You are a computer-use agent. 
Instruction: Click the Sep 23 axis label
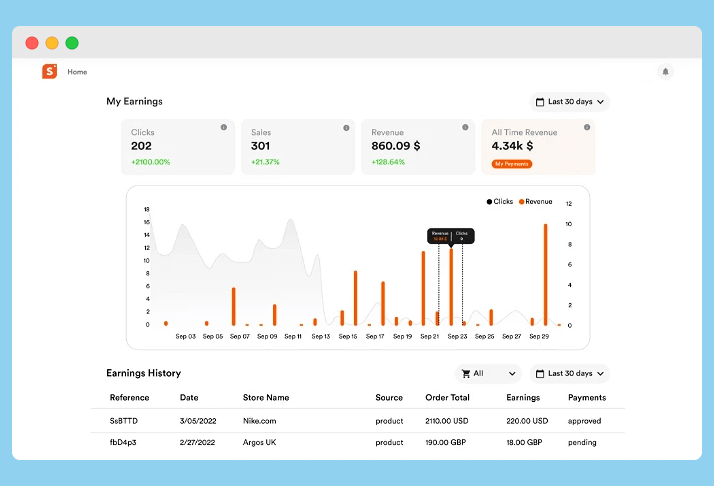click(x=457, y=337)
